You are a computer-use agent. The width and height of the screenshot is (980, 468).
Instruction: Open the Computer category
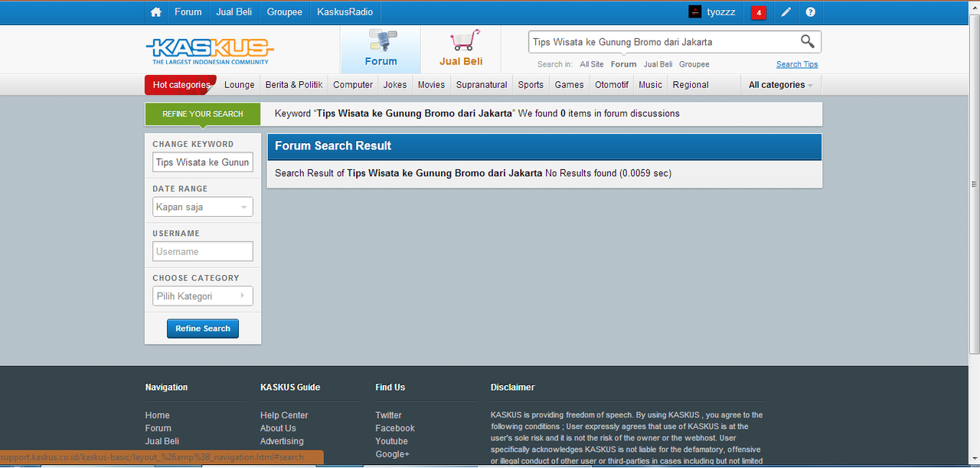[353, 85]
